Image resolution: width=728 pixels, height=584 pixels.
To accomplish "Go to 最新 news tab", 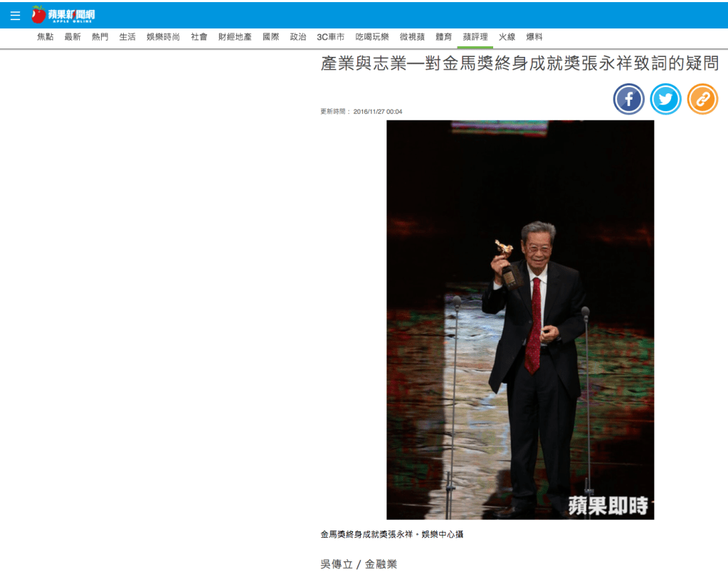I will coord(73,37).
